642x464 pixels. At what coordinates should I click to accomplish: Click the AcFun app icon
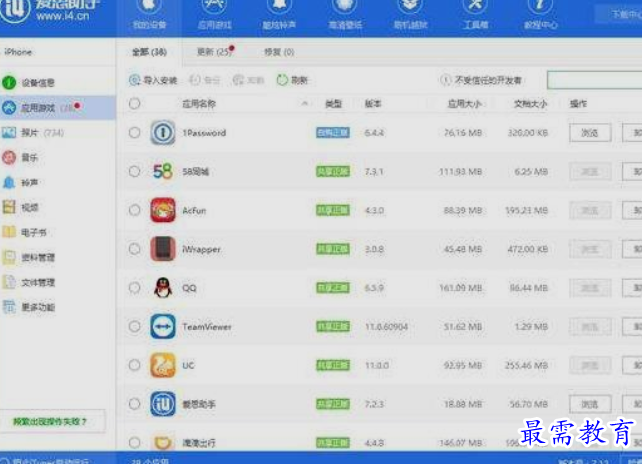[x=163, y=210]
